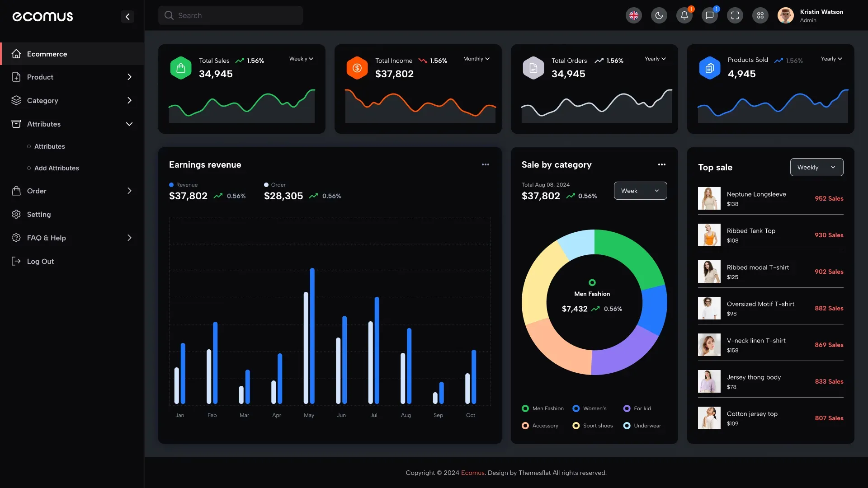Select the Men Fashion legend dot
Screen dimensions: 868x488
point(525,408)
